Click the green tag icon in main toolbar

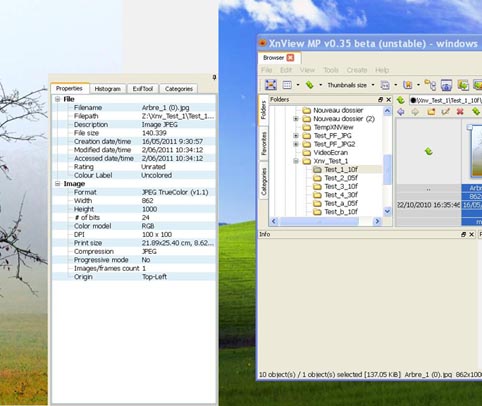pos(309,85)
